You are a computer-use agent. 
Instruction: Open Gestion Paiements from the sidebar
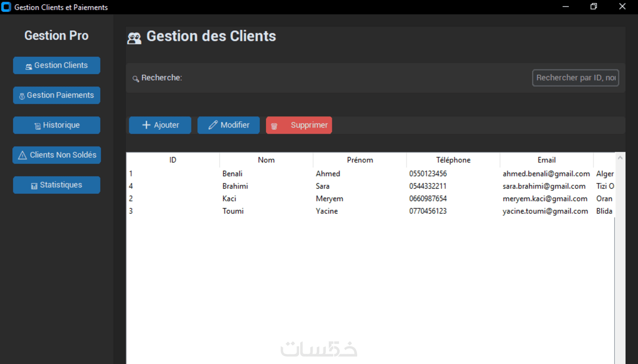(57, 95)
